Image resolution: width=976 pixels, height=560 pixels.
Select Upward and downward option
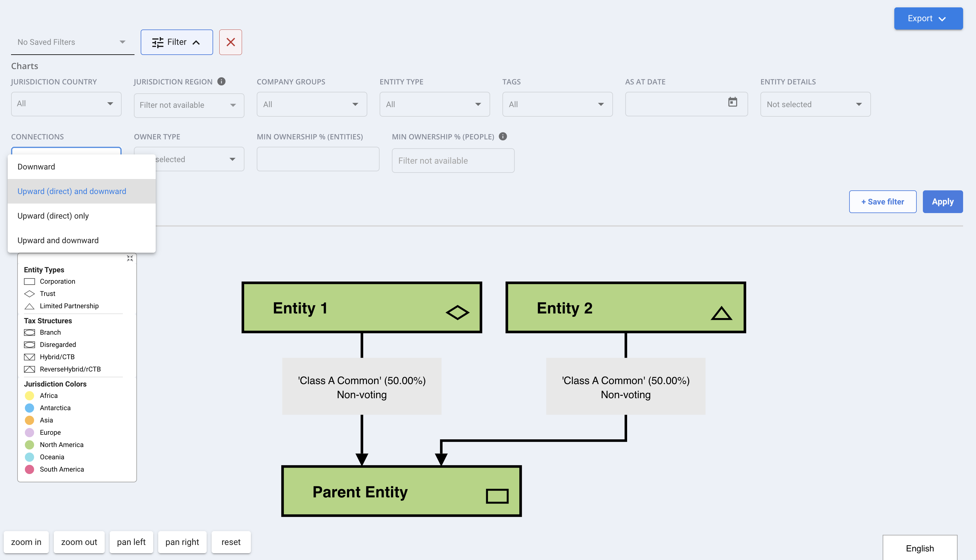coord(58,240)
